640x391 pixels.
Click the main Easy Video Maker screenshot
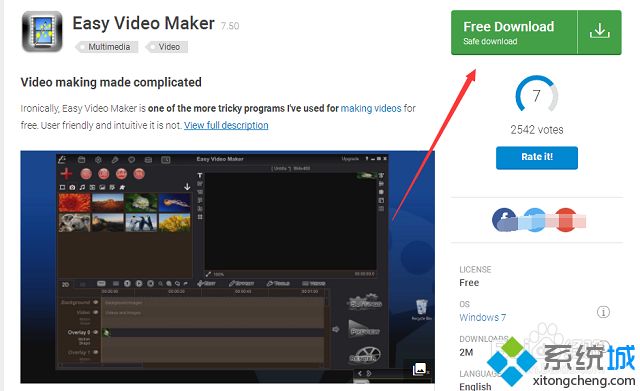tap(227, 267)
